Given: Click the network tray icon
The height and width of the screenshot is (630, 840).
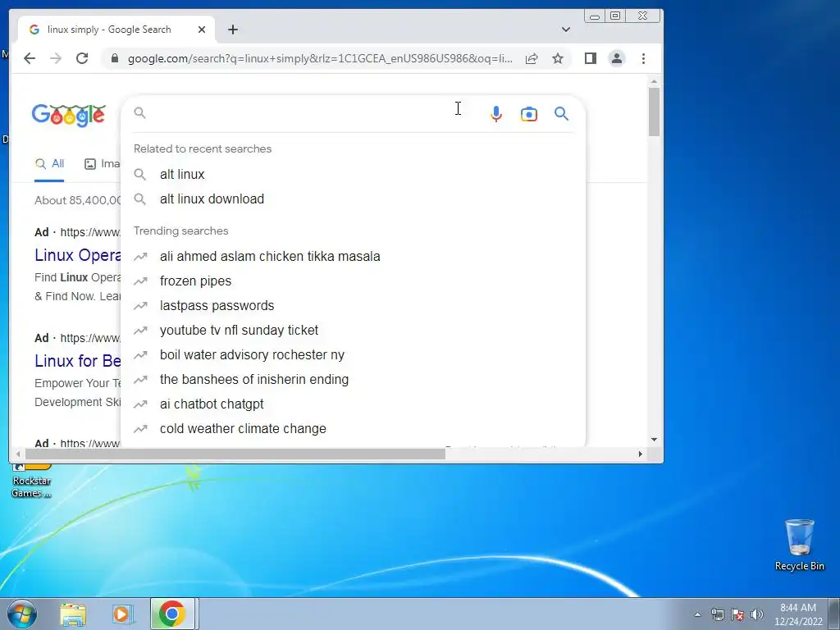Looking at the screenshot, I should coord(717,614).
